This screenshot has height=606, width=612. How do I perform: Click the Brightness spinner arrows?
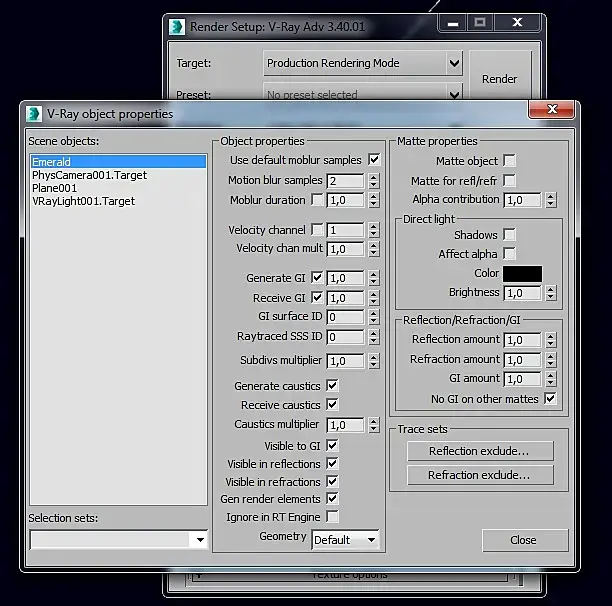coord(551,293)
